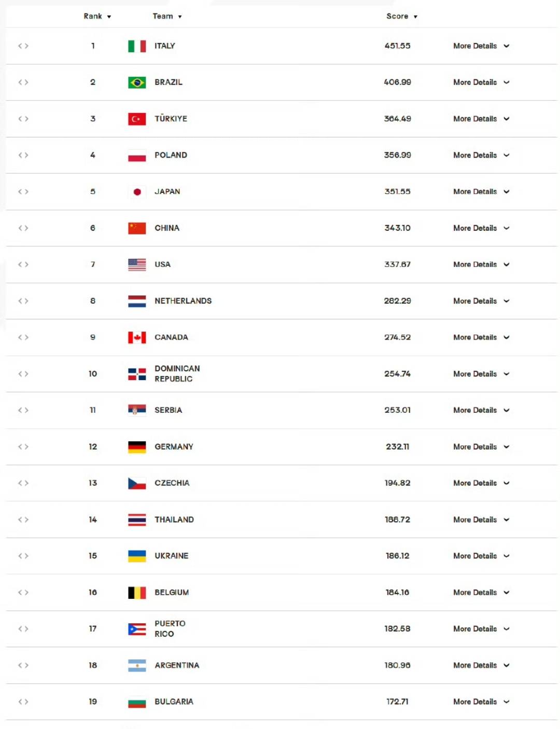Click the rank change arrows beside Ukraine

click(23, 556)
